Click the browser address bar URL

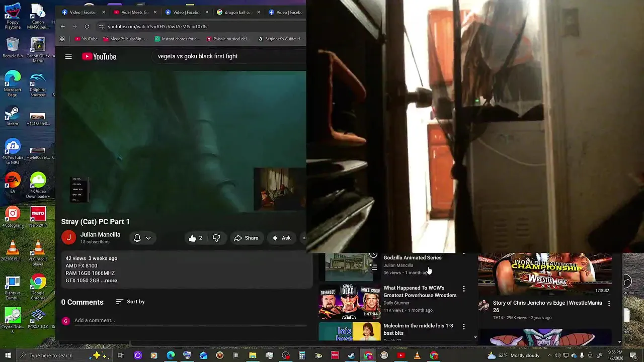(x=157, y=26)
